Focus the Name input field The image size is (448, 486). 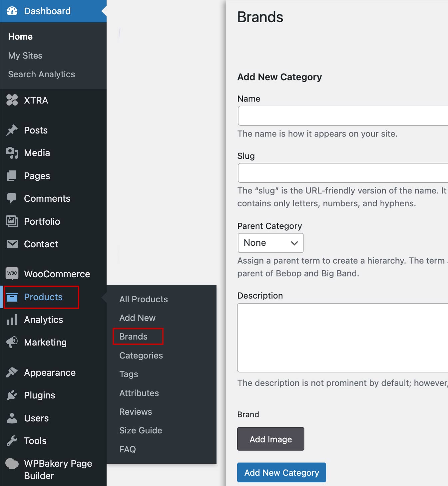(x=342, y=116)
